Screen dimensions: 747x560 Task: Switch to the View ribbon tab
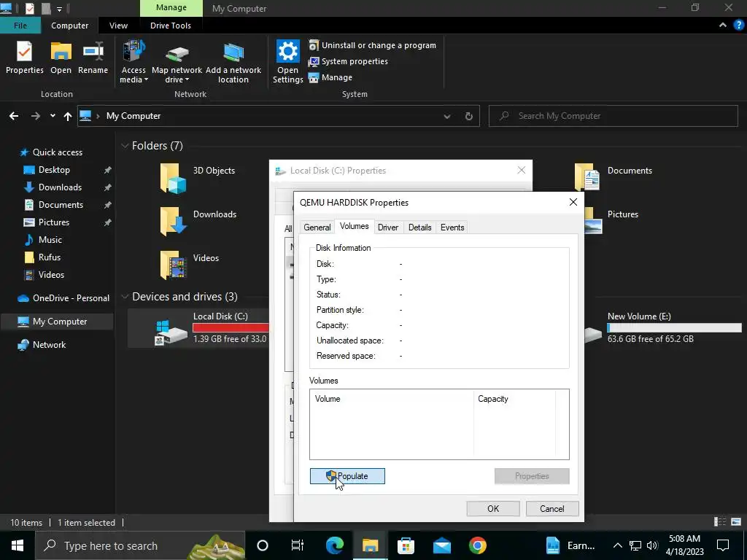coord(118,26)
